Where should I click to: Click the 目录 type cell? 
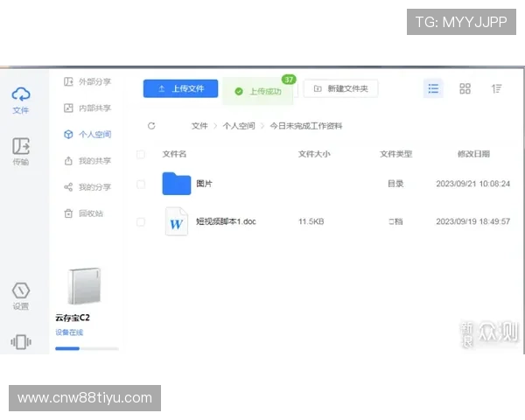[395, 184]
